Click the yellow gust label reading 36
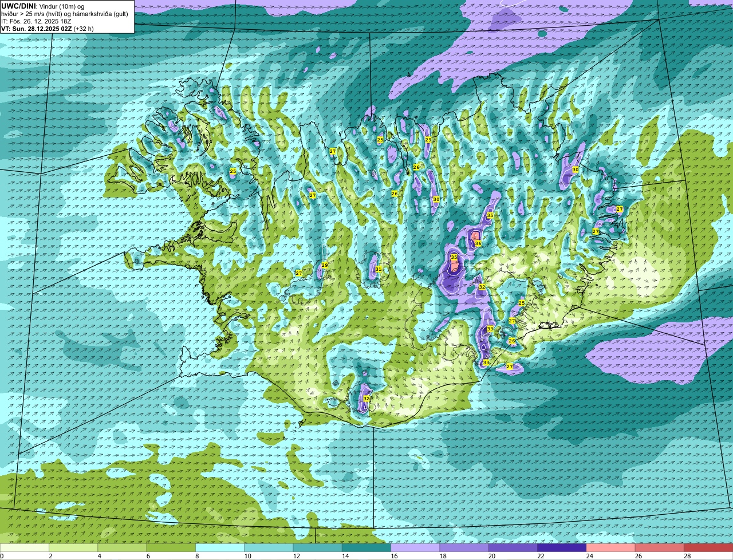Viewport: 733px width, 560px height. 478,243
